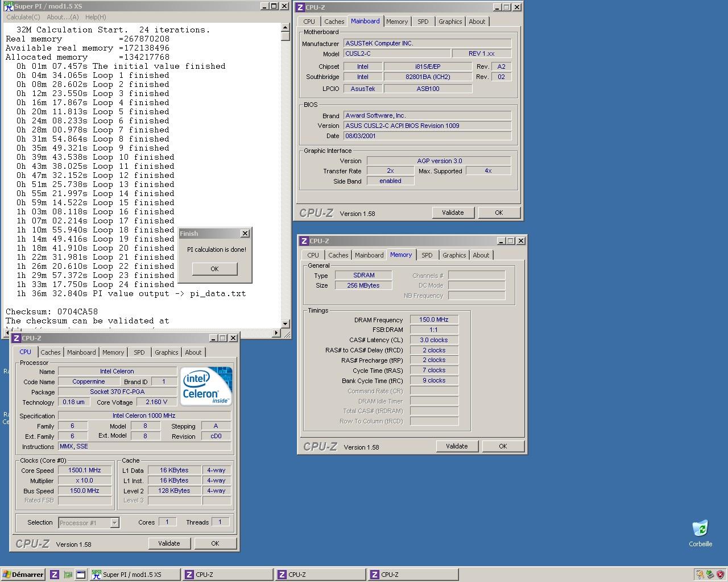The height and width of the screenshot is (582, 728).
Task: Click OK in the Finish dialog
Action: [x=214, y=269]
